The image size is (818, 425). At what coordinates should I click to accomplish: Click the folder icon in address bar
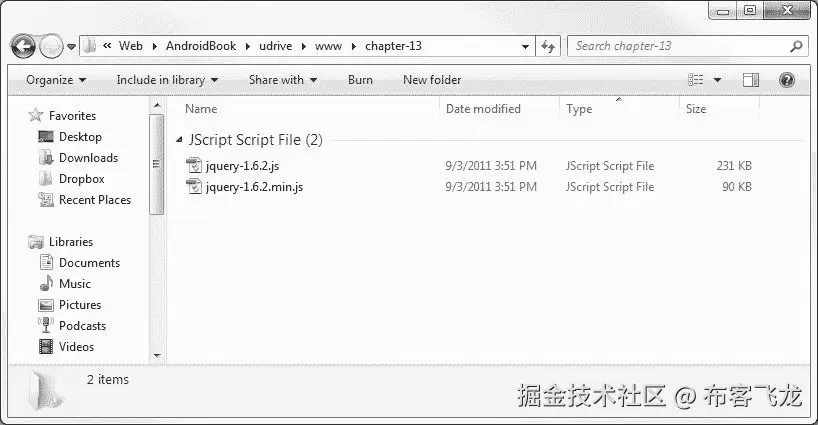[90, 46]
